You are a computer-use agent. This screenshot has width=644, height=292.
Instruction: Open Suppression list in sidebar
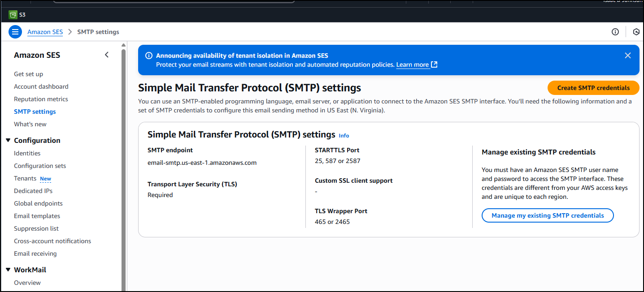tap(36, 228)
